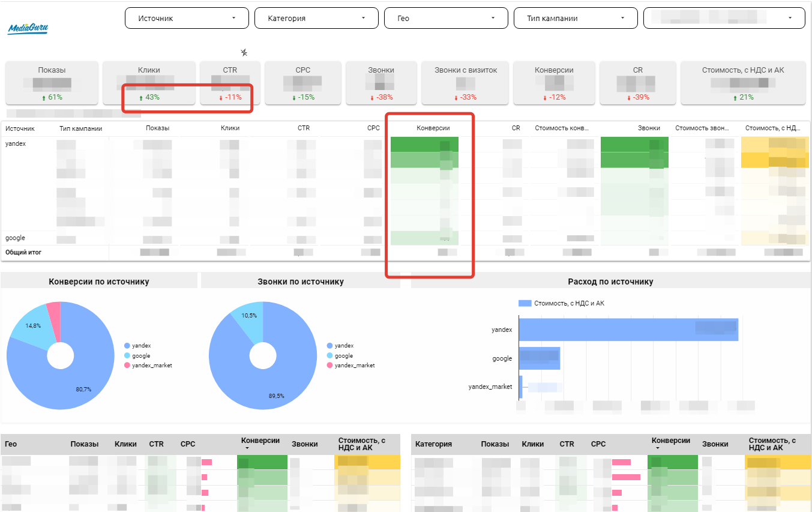This screenshot has height=512, width=812.
Task: Click green arrow in Стоимость, с НДС и АК card
Action: coord(735,97)
